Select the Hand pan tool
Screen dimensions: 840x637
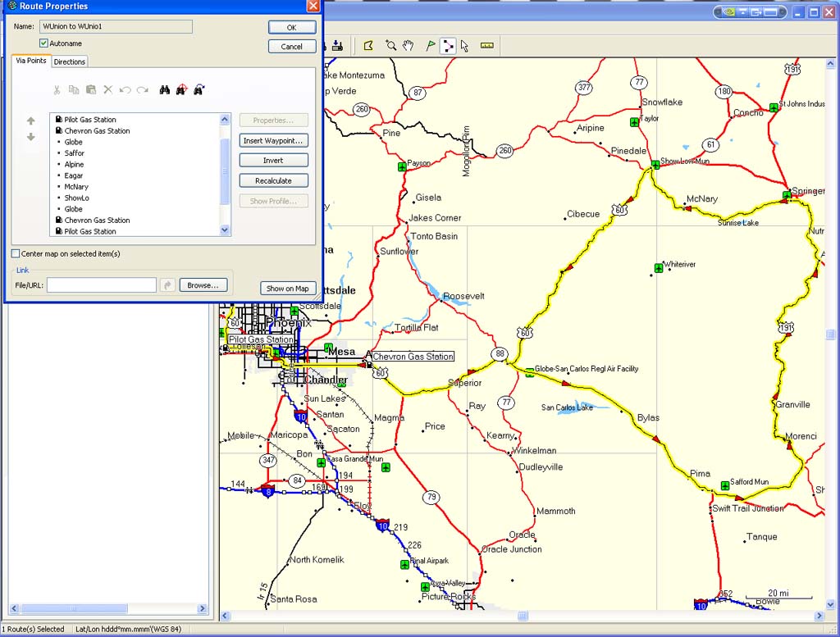tap(409, 46)
